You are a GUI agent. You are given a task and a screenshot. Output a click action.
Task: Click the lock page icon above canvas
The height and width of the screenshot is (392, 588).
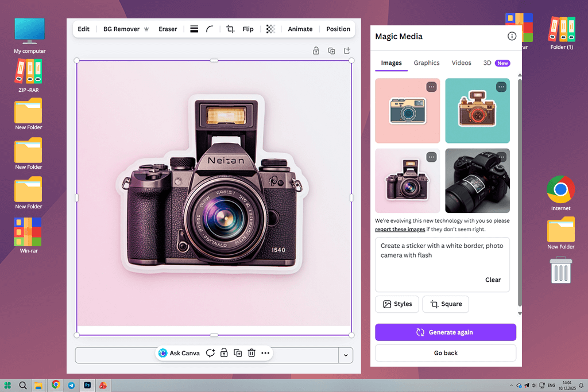click(x=316, y=51)
